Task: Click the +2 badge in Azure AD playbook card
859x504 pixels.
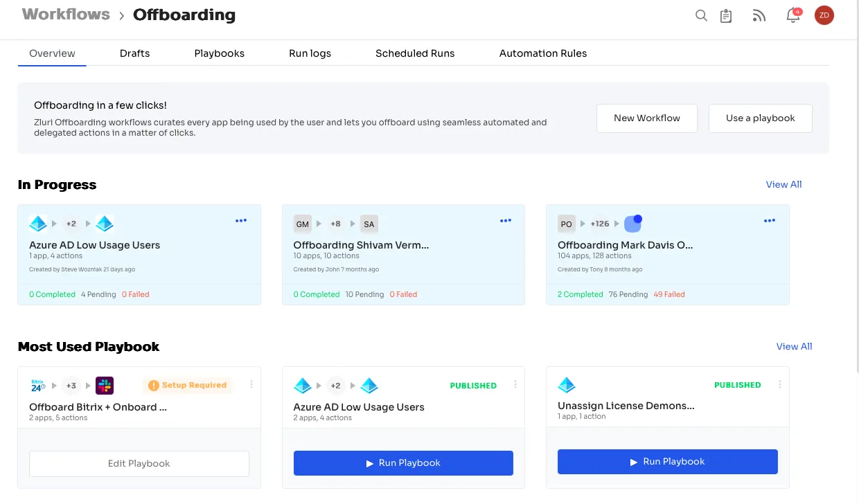Action: tap(335, 386)
